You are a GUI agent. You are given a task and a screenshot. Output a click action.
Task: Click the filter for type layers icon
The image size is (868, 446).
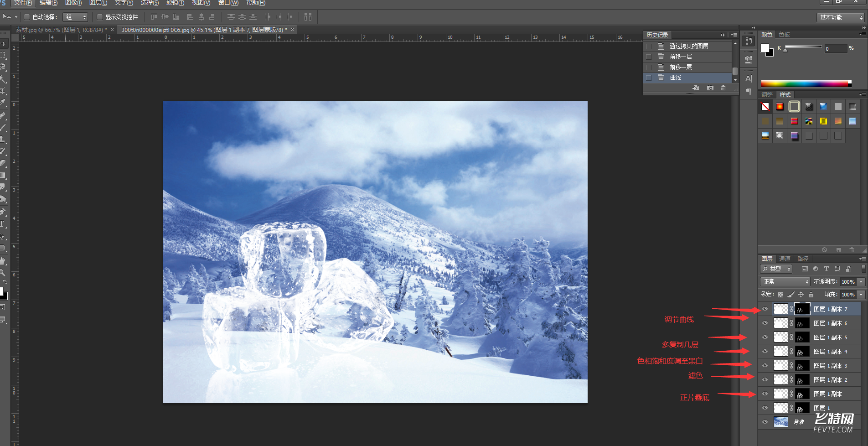pyautogui.click(x=826, y=269)
